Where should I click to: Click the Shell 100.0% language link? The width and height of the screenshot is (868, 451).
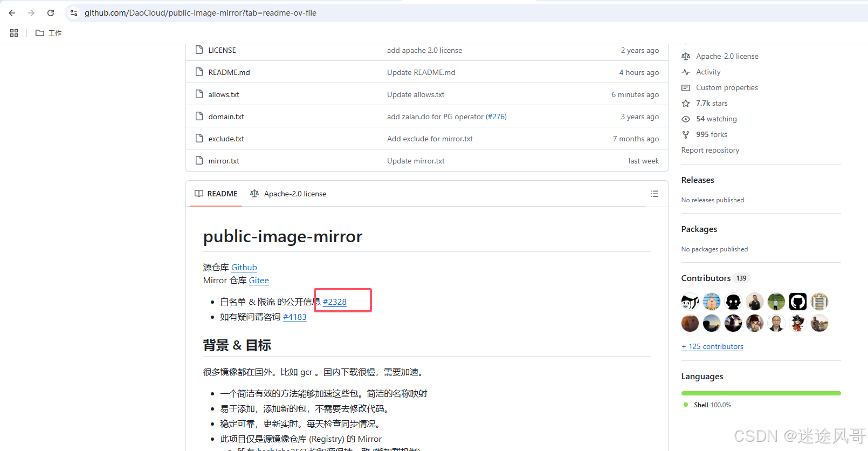(x=712, y=405)
